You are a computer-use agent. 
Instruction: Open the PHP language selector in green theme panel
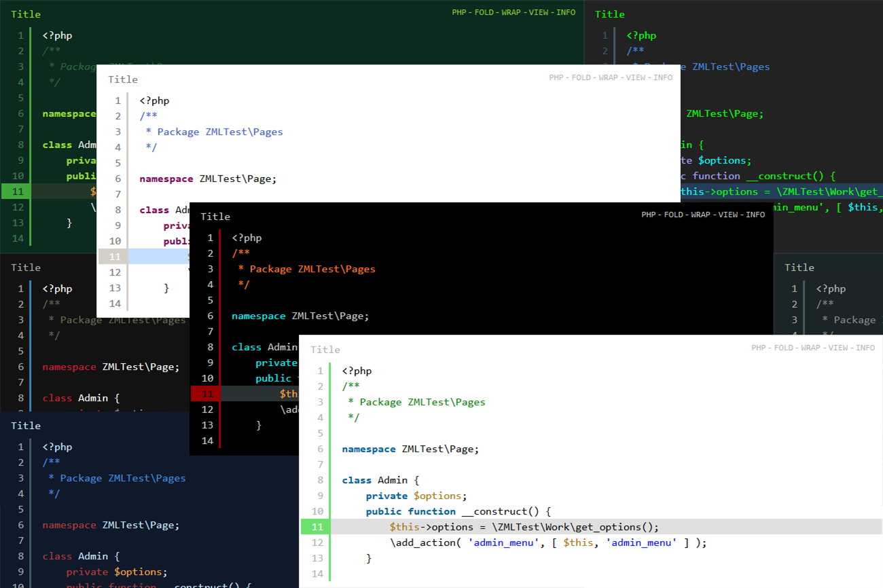click(459, 12)
